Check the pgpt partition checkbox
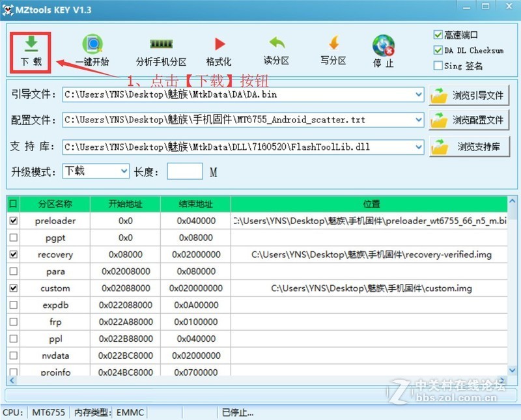Image resolution: width=521 pixels, height=420 pixels. click(14, 238)
